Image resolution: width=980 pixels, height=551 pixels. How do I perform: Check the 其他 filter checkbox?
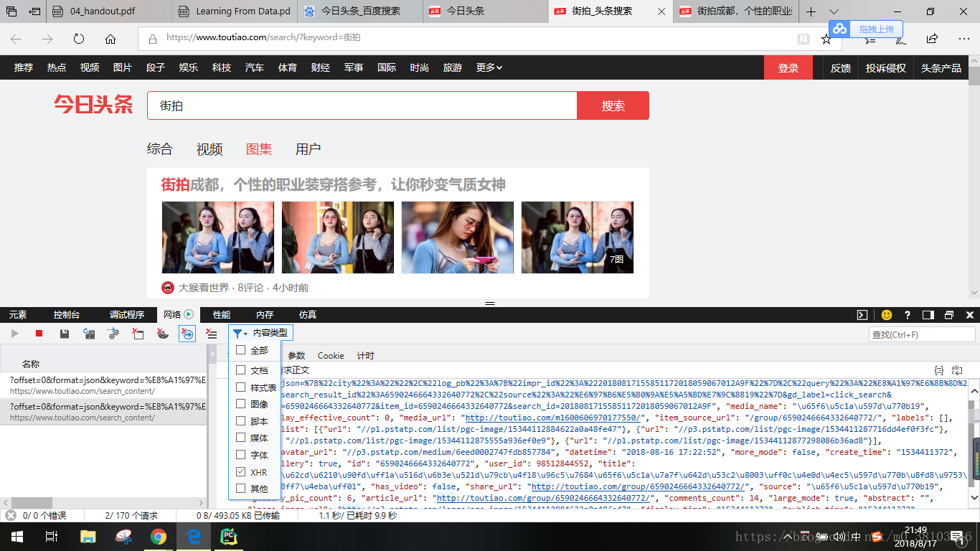point(241,489)
